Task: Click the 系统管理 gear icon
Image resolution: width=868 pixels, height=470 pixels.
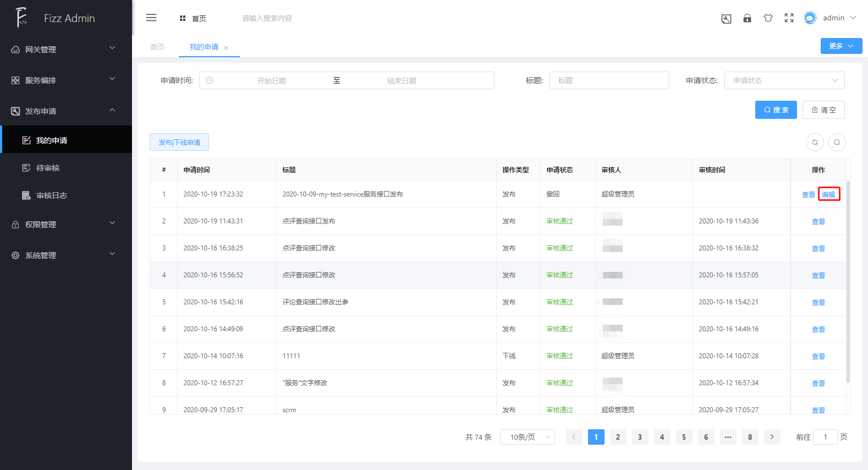Action: point(15,255)
